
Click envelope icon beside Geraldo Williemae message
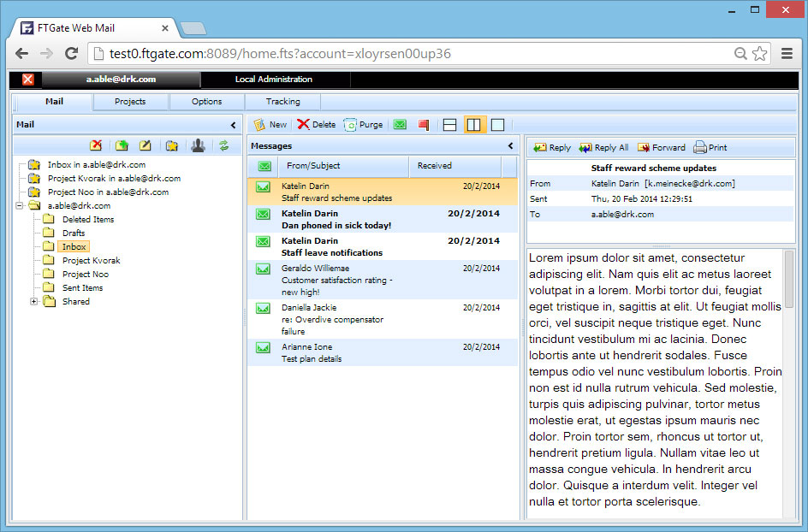coord(264,269)
